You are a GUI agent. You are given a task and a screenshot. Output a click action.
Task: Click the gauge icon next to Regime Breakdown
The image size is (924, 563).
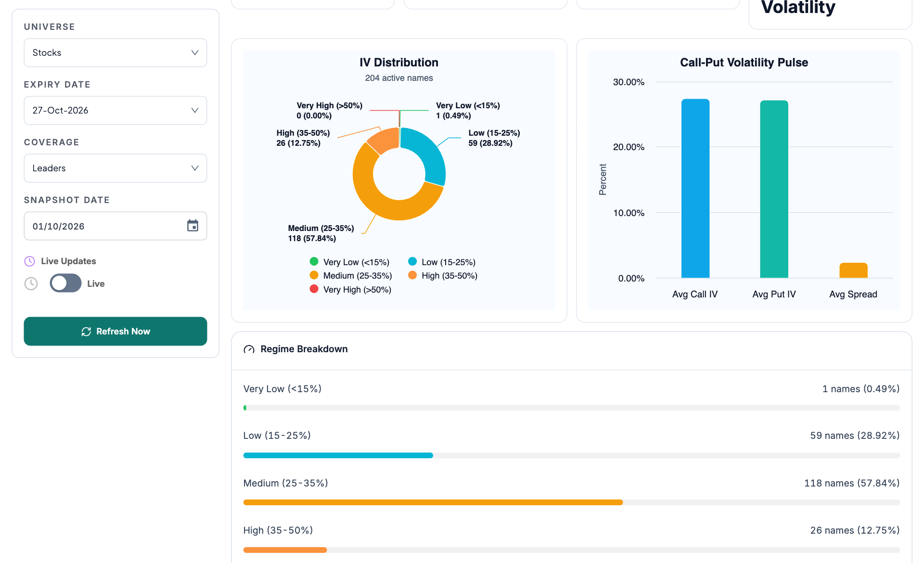[249, 349]
